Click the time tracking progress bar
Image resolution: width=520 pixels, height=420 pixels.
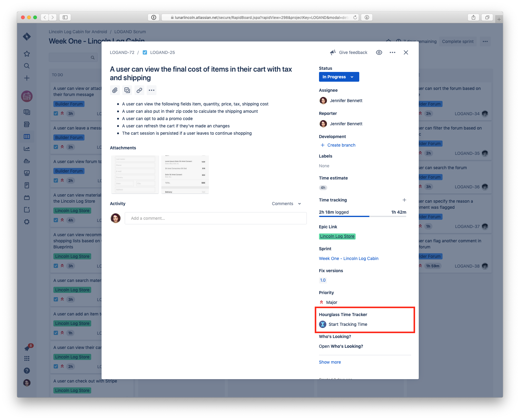[x=363, y=216]
